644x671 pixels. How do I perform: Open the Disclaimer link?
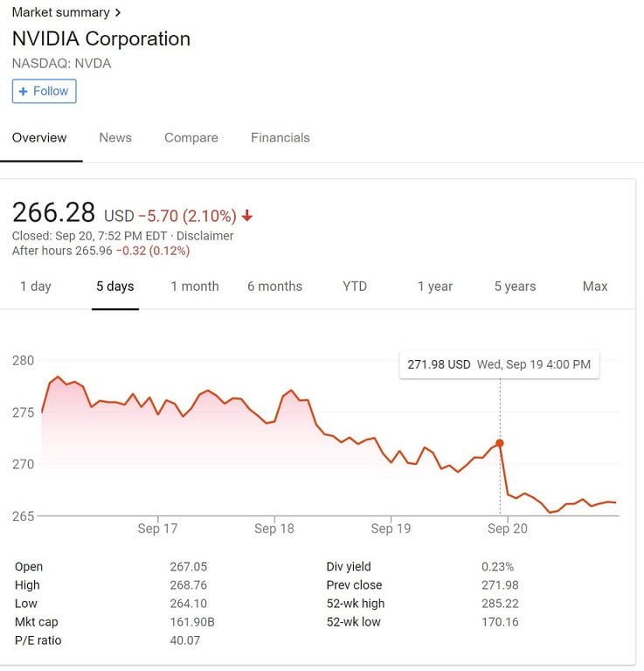pyautogui.click(x=205, y=236)
